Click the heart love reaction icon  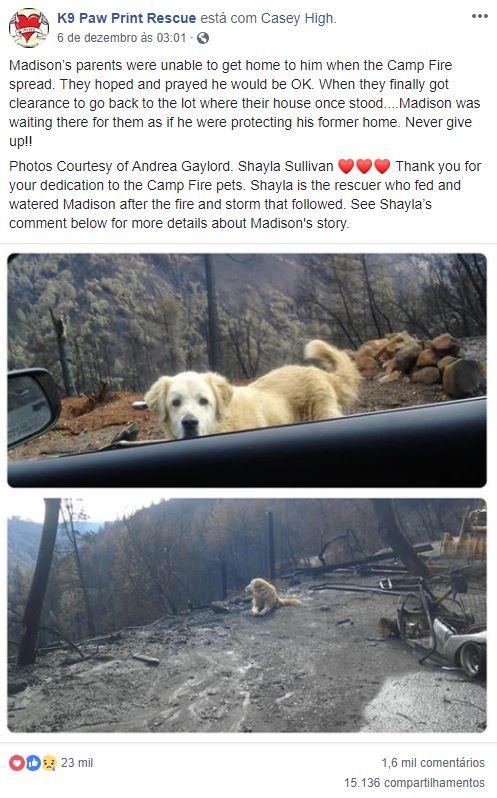coord(17,763)
